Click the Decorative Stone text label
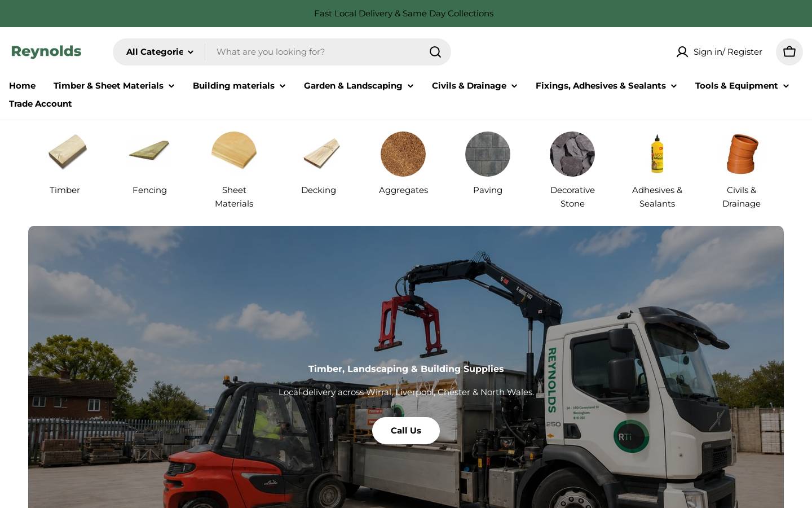 tap(572, 197)
